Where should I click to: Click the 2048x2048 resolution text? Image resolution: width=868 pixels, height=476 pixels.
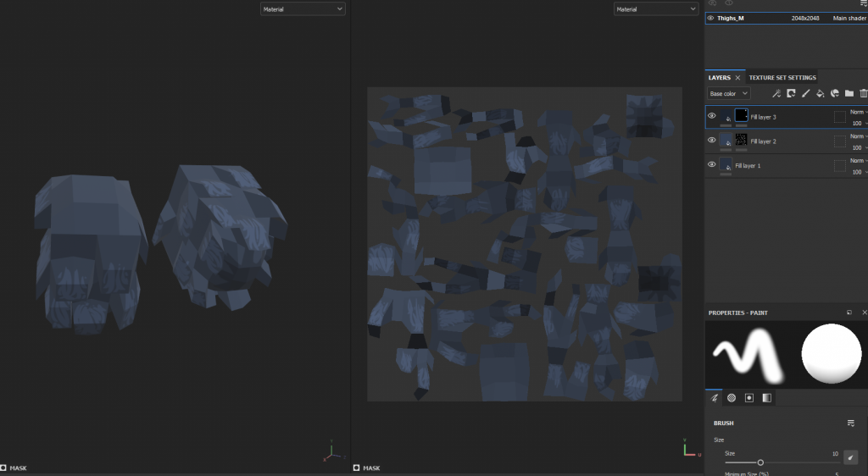click(x=805, y=19)
